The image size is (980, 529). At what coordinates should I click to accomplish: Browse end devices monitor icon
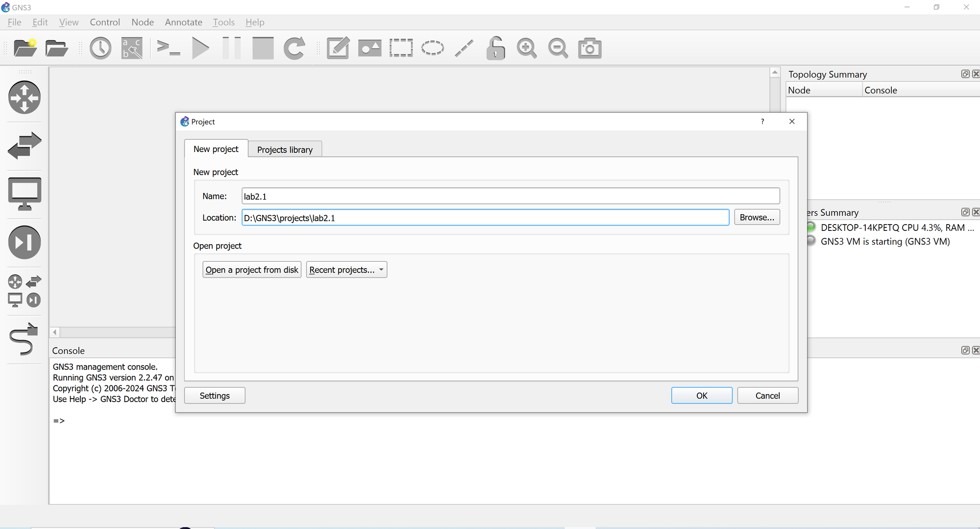coord(24,194)
